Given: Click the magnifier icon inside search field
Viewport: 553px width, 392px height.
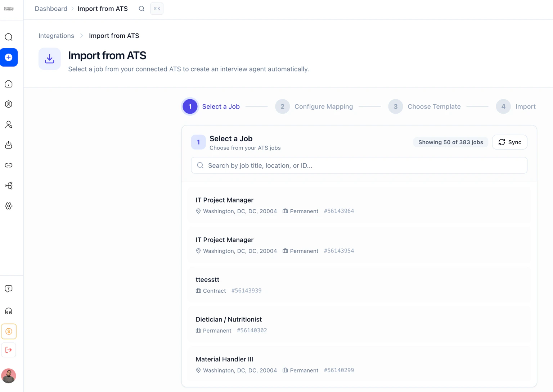Looking at the screenshot, I should tap(200, 165).
